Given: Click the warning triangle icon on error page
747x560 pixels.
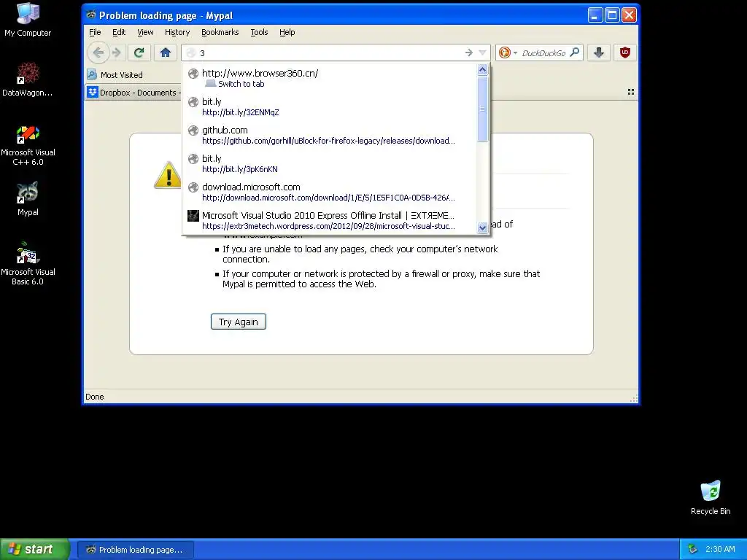Looking at the screenshot, I should tap(168, 175).
